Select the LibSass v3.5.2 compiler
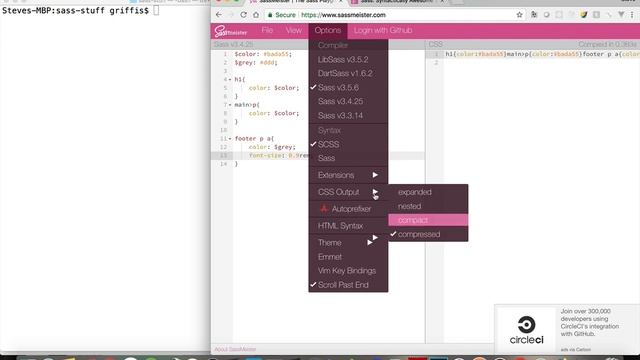 (348, 60)
